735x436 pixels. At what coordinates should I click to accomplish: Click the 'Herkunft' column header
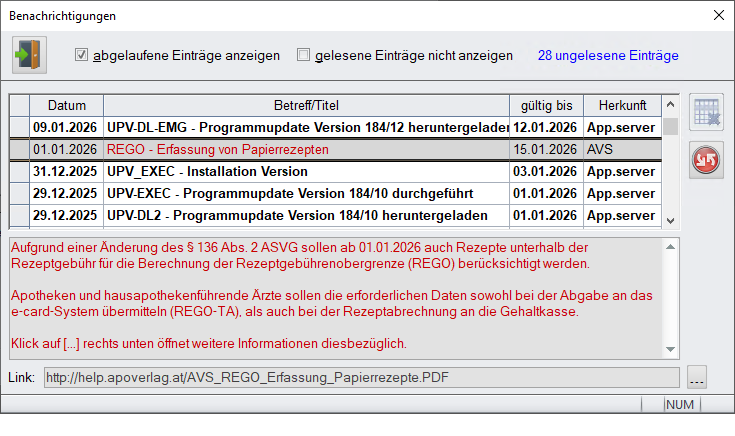tap(622, 105)
